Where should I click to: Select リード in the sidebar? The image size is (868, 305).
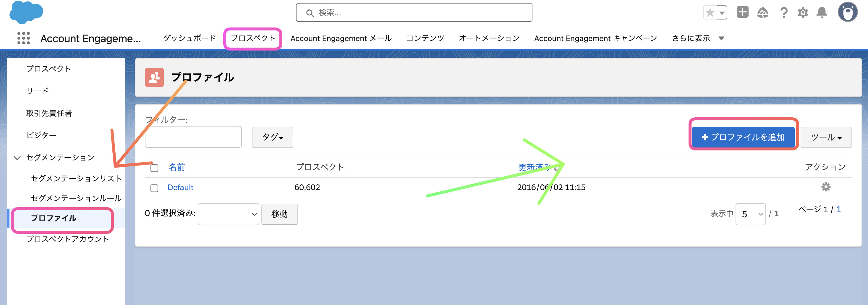click(x=38, y=91)
